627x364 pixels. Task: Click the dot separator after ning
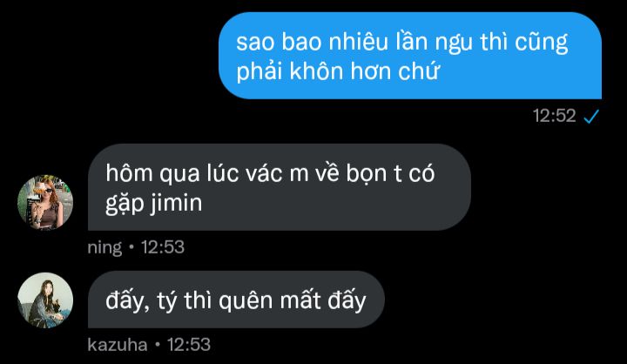click(x=131, y=247)
